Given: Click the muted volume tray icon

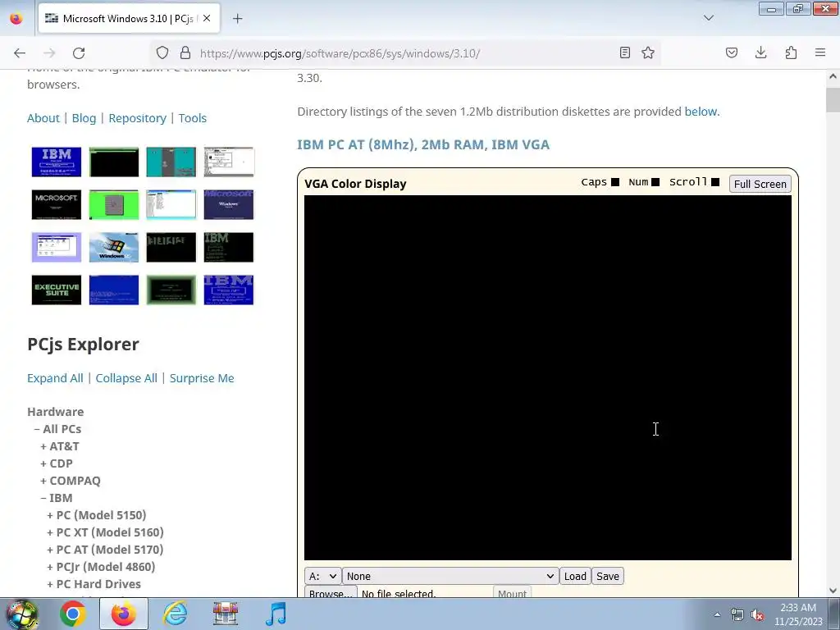Looking at the screenshot, I should pyautogui.click(x=757, y=615).
